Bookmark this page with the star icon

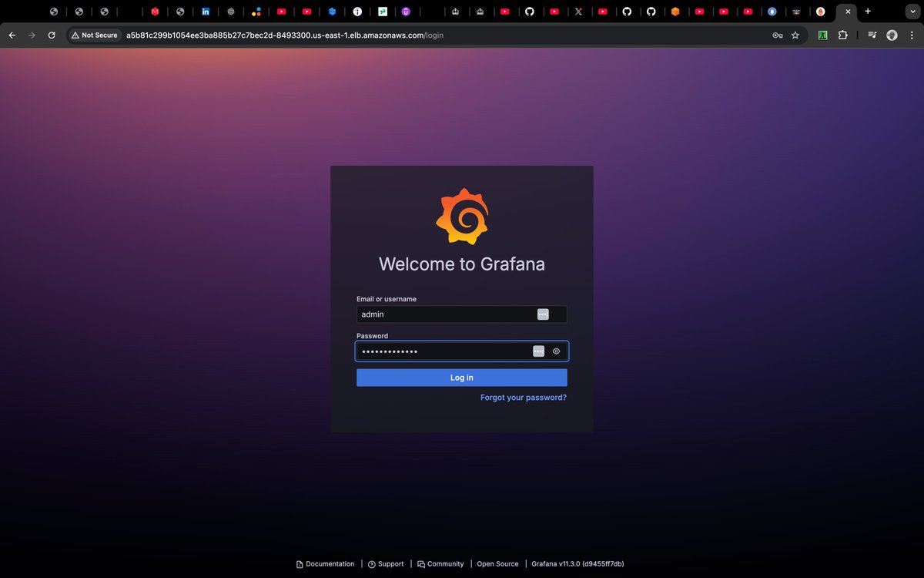(795, 35)
